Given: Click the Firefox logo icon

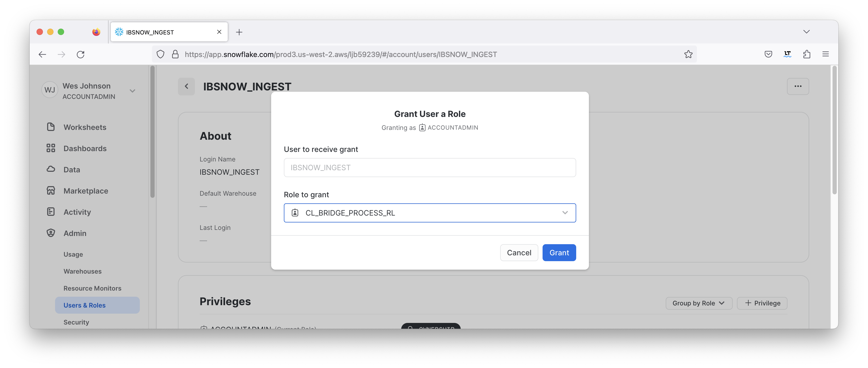Looking at the screenshot, I should point(96,32).
